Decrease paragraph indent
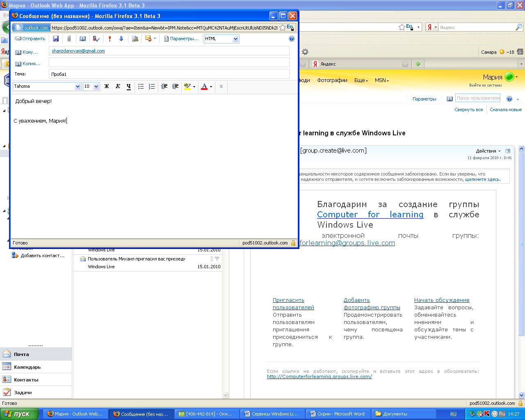525x420 pixels. (164, 86)
